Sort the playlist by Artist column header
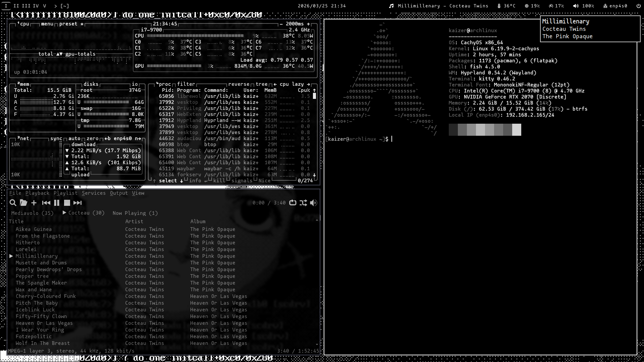 click(134, 222)
